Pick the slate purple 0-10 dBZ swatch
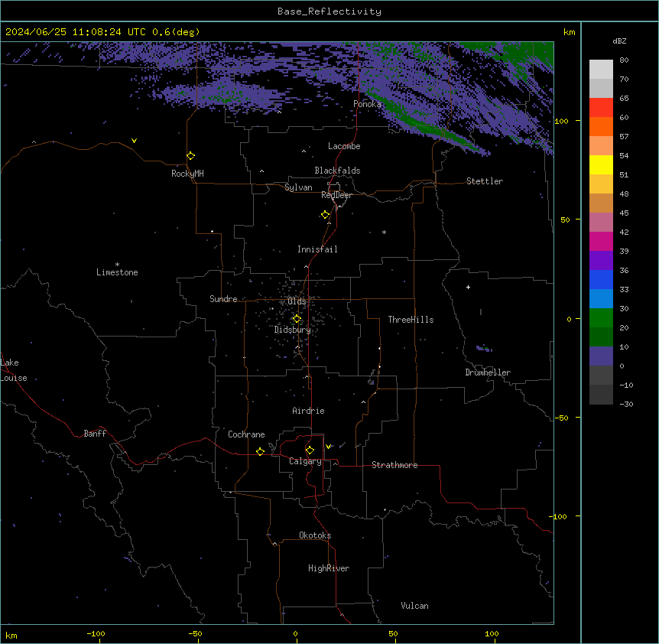 coord(601,356)
